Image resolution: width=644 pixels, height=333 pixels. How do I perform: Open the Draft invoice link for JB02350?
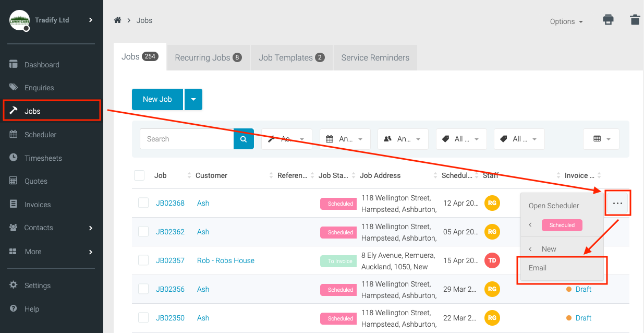(x=583, y=318)
